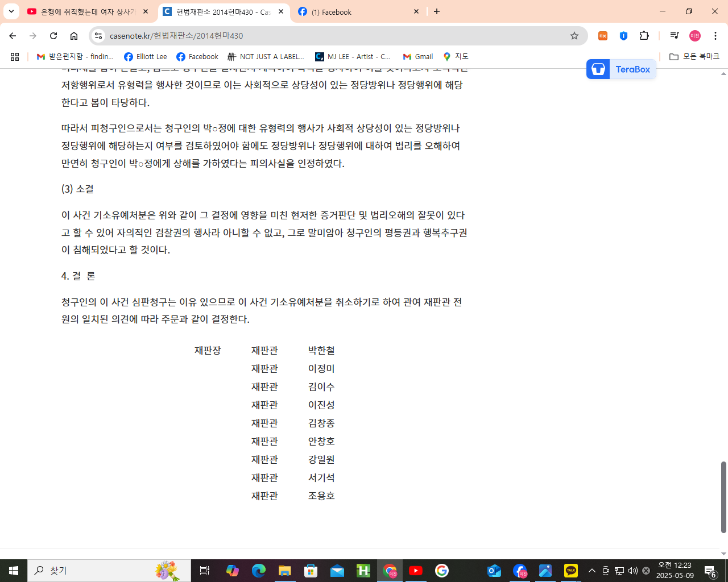Open the 모든 북마크 folder
Screen dimensions: 728x582
tap(694, 57)
